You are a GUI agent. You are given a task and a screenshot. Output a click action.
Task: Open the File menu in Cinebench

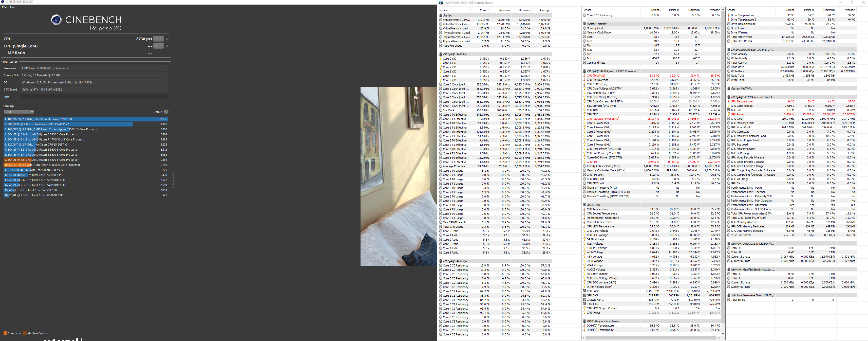click(x=4, y=7)
